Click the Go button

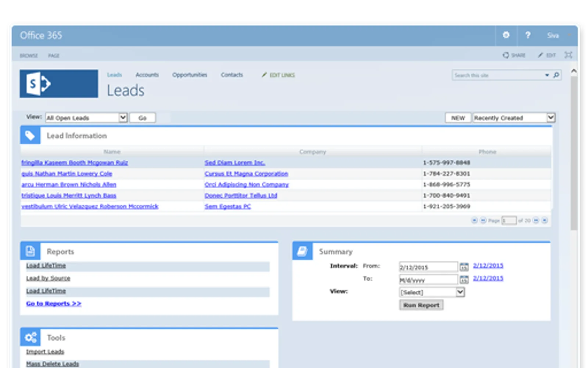(143, 118)
